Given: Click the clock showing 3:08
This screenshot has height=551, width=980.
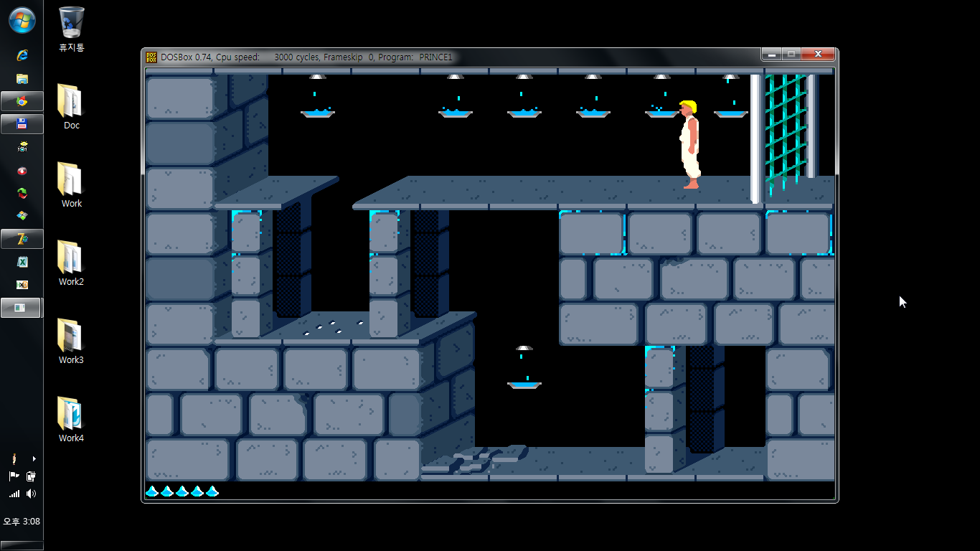Looking at the screenshot, I should click(22, 522).
